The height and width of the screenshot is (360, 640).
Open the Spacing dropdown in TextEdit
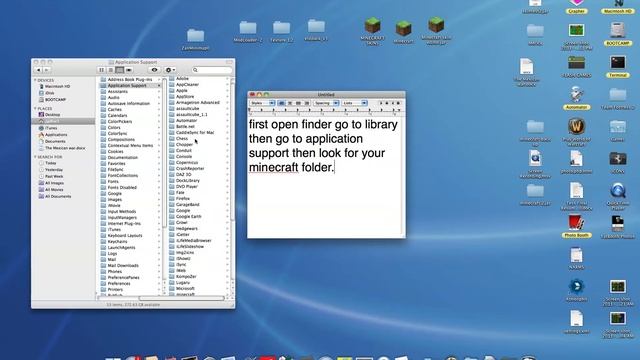326,103
